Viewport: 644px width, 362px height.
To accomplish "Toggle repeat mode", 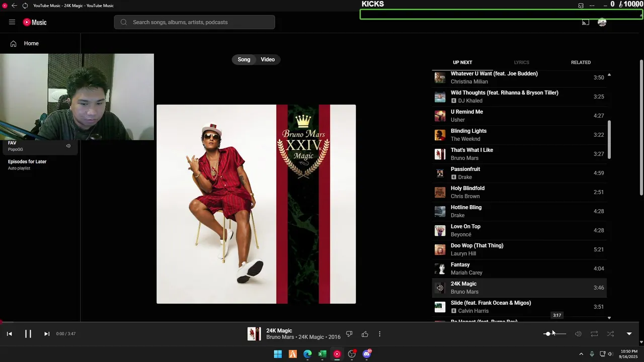I will [594, 334].
